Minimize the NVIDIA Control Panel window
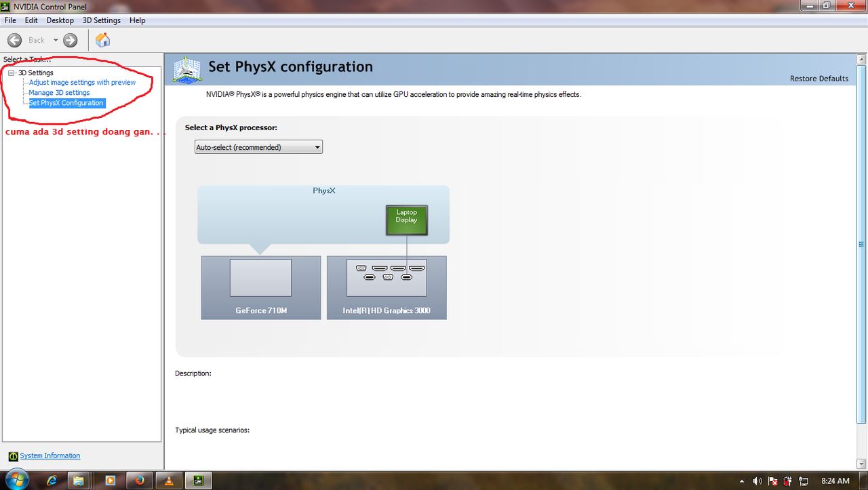 [x=809, y=5]
